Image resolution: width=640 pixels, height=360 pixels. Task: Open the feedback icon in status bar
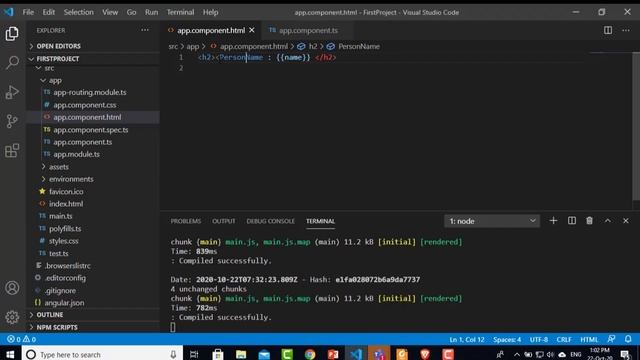click(x=611, y=339)
